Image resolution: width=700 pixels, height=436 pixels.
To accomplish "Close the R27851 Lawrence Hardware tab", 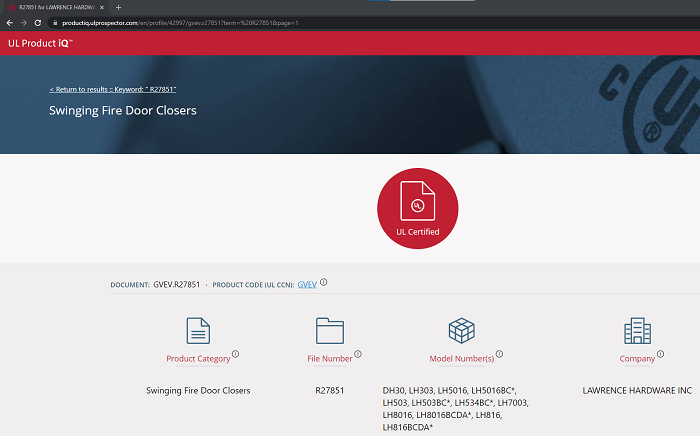I will coord(103,7).
